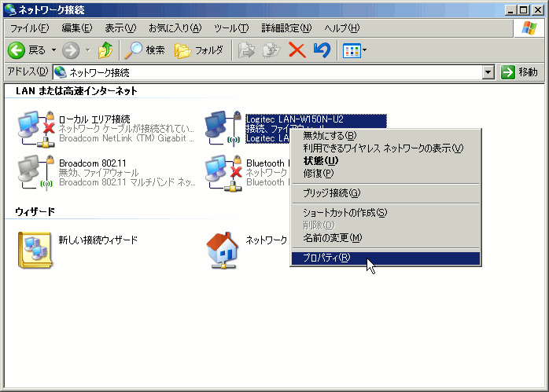Click the green Back arrow icon
The image size is (549, 392).
point(16,50)
